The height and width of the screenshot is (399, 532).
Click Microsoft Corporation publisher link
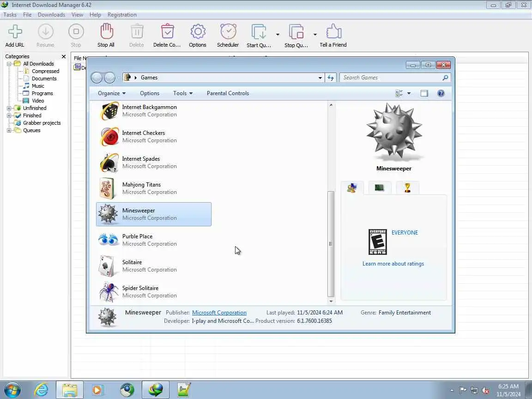[219, 313]
